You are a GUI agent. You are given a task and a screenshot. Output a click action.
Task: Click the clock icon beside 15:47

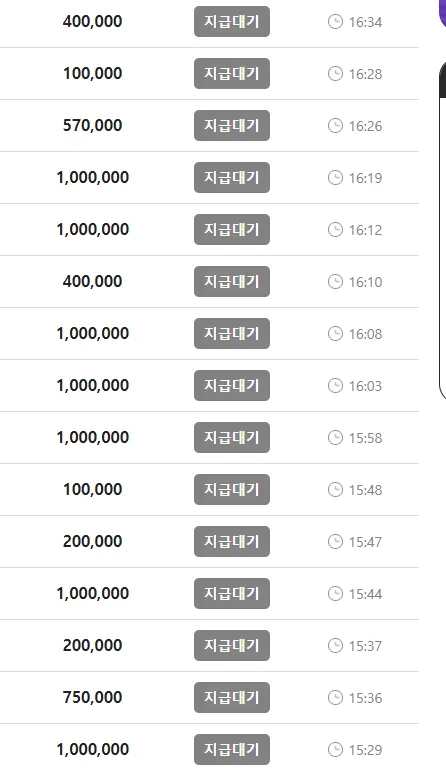point(335,542)
